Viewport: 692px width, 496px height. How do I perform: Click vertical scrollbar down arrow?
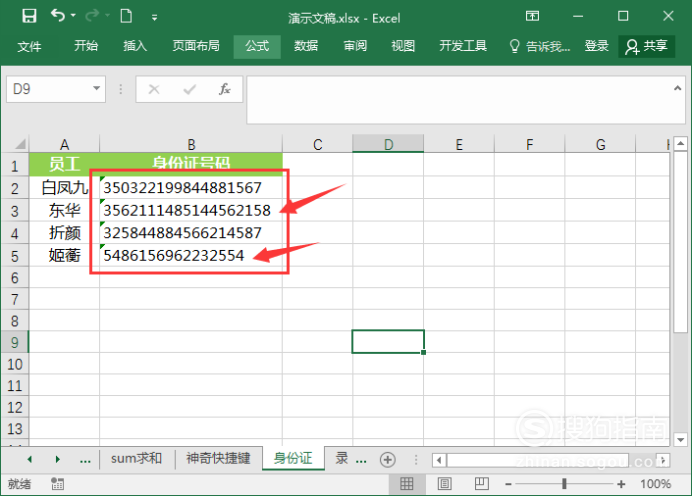click(681, 440)
